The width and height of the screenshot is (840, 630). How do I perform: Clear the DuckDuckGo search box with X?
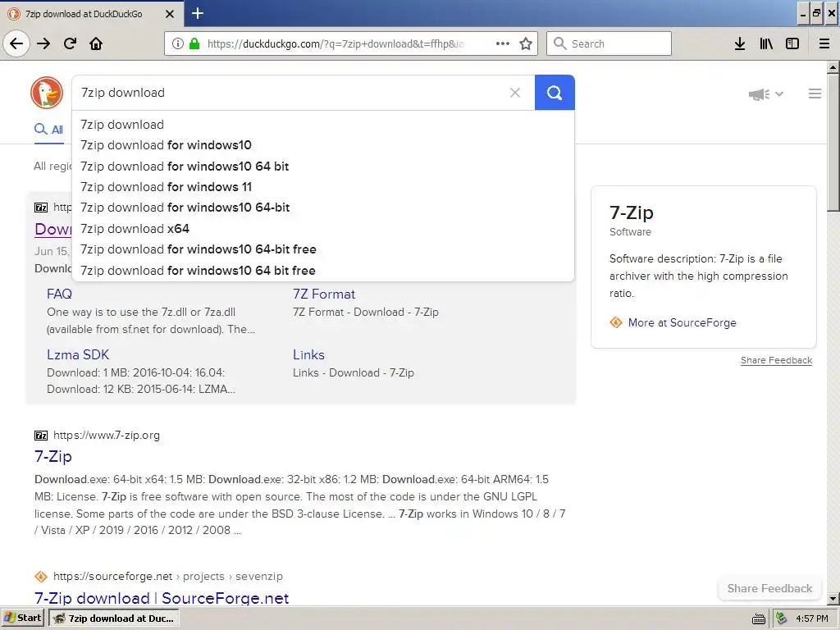tap(515, 93)
